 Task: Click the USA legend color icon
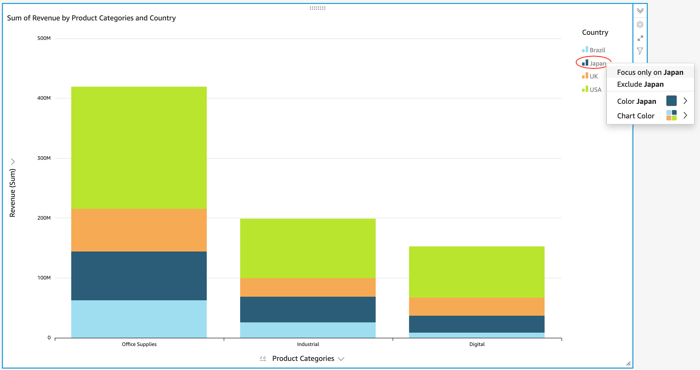(x=585, y=89)
